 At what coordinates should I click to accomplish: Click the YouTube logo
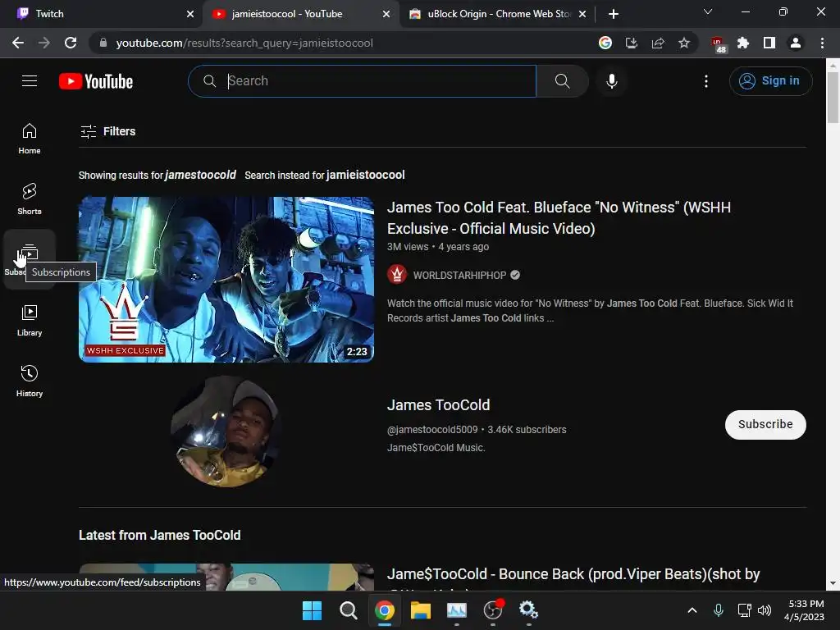96,81
